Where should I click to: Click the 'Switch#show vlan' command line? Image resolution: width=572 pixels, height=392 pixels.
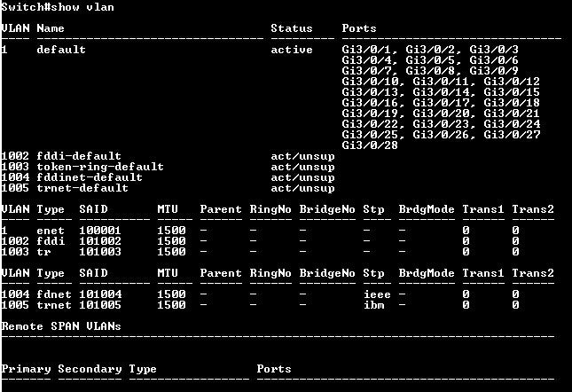point(58,7)
